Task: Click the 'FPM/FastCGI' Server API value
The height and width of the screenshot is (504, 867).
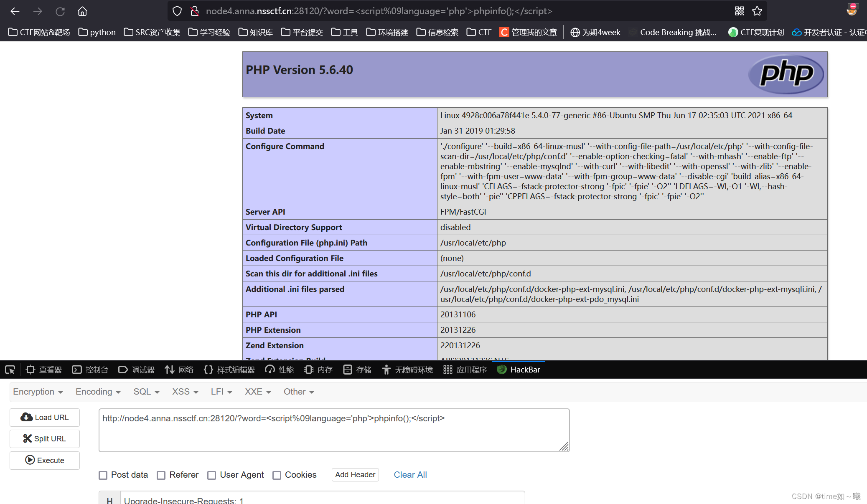Action: point(463,212)
